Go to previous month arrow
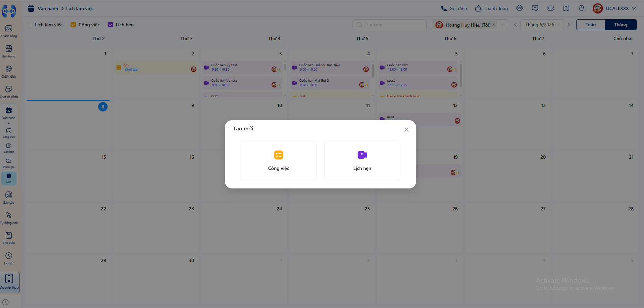Screen dimensions: 644x308 (515, 25)
